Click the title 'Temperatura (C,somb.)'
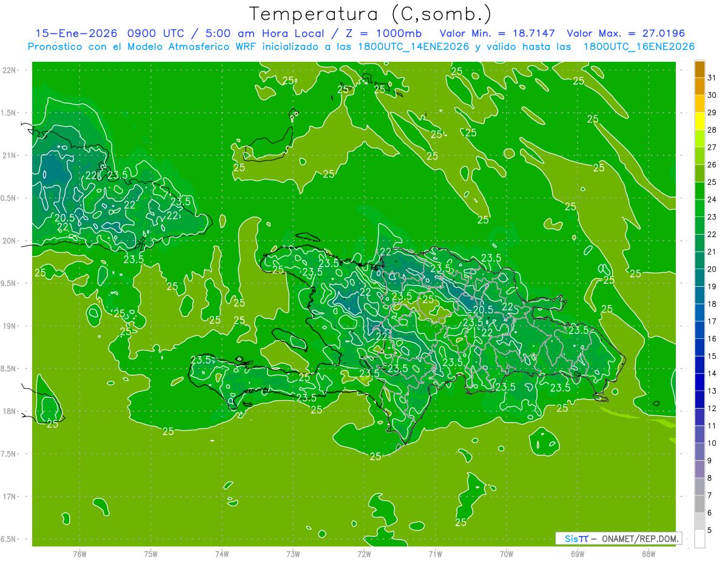 point(371,14)
